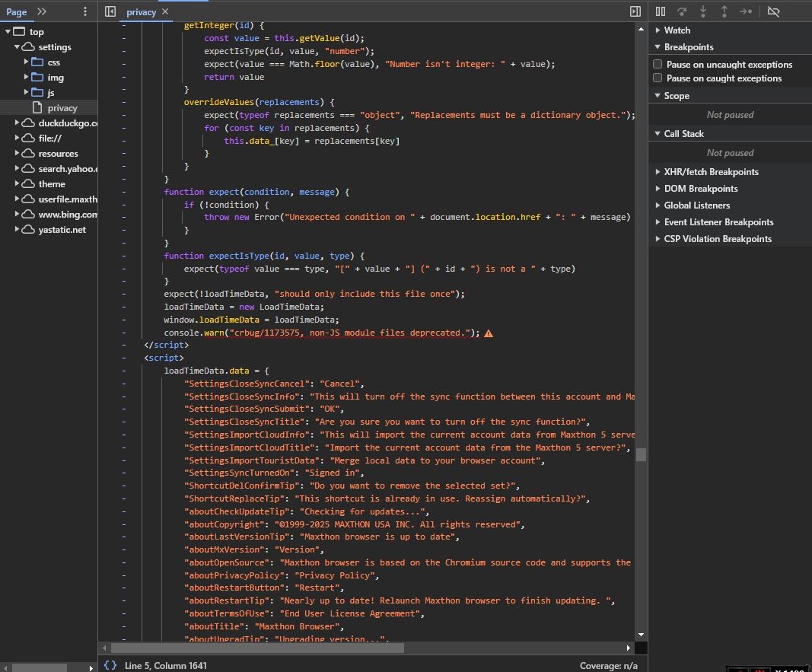Step into next function call

(702, 11)
